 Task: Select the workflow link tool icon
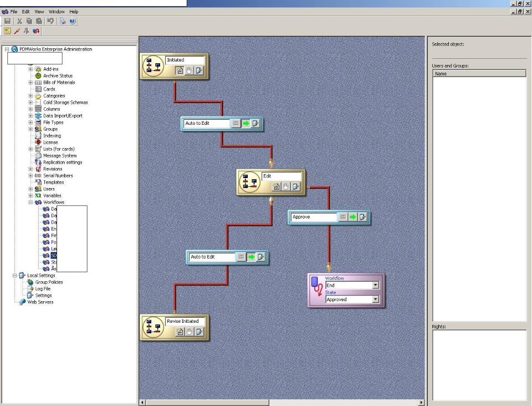pos(36,31)
